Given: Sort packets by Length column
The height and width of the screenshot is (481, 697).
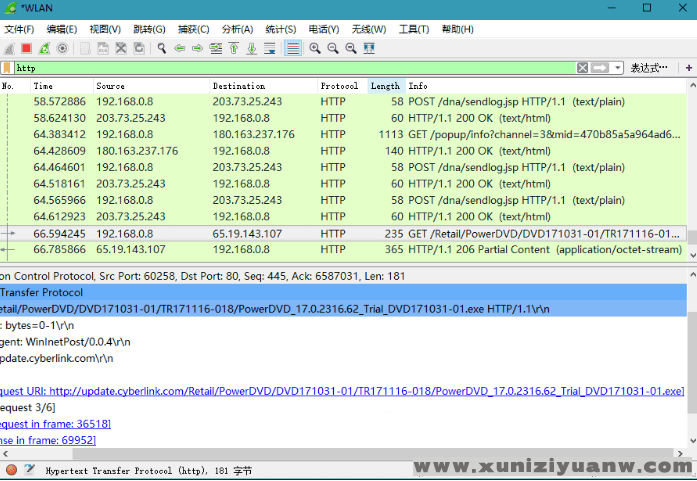Looking at the screenshot, I should pos(385,86).
